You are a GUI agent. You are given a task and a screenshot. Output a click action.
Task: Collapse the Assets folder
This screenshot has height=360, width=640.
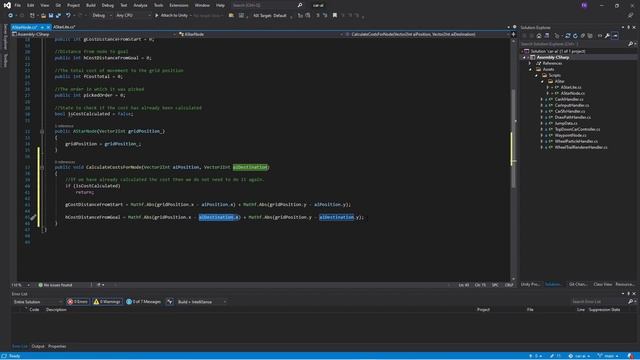[x=531, y=69]
